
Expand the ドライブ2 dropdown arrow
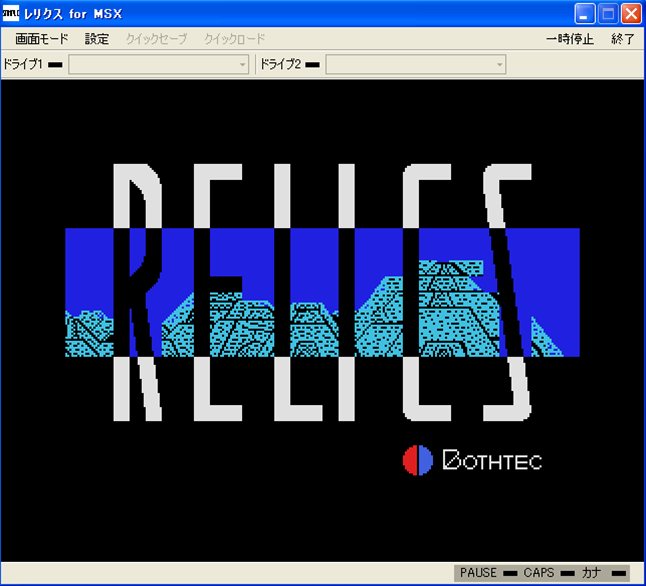coord(499,65)
